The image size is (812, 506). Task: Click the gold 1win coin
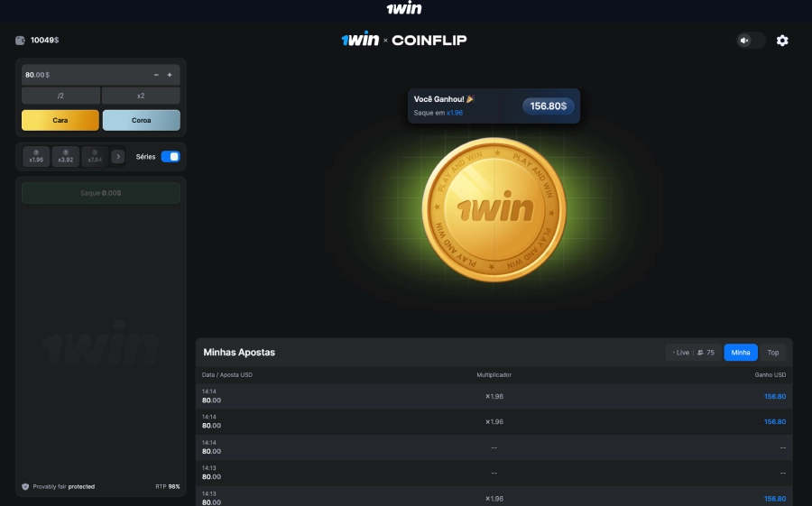[494, 210]
